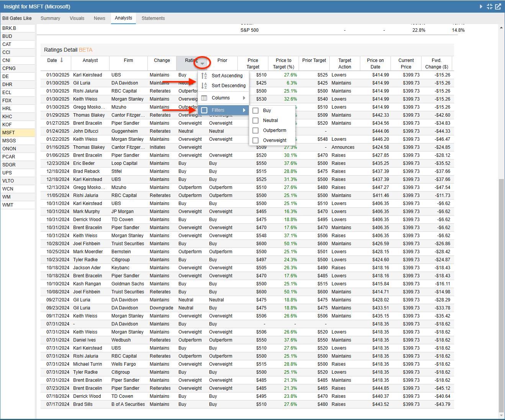The height and width of the screenshot is (420, 505).
Task: Select SDGR in the ticker list
Action: [x=18, y=165]
